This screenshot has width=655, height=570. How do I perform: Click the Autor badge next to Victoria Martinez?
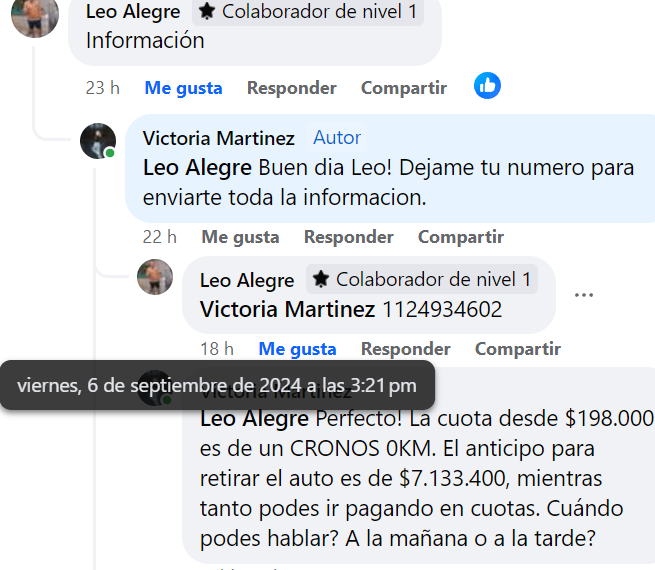coord(337,138)
